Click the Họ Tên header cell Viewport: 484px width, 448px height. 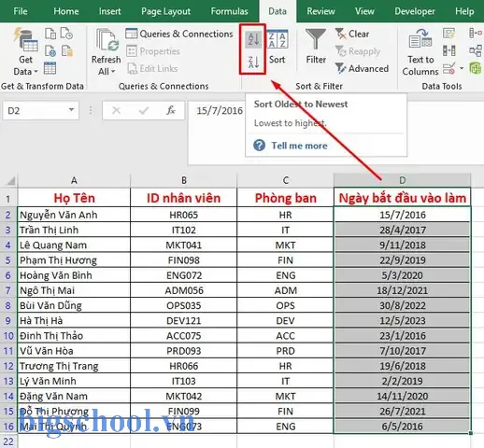pyautogui.click(x=74, y=198)
